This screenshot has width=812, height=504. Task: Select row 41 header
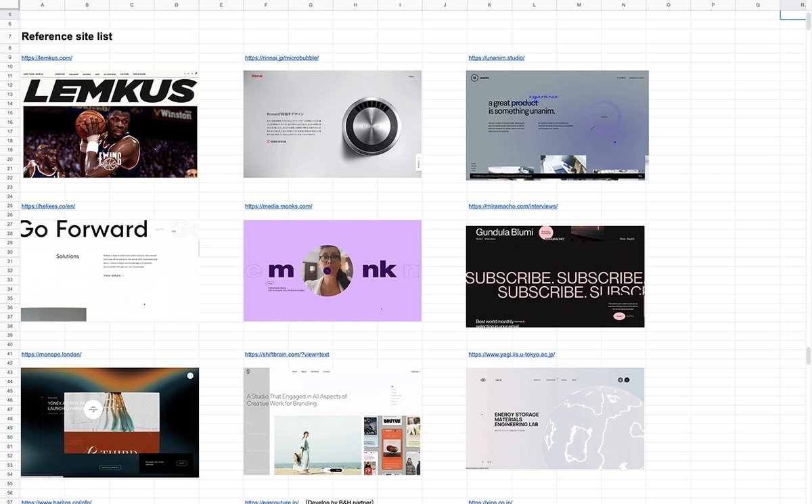pos(10,354)
